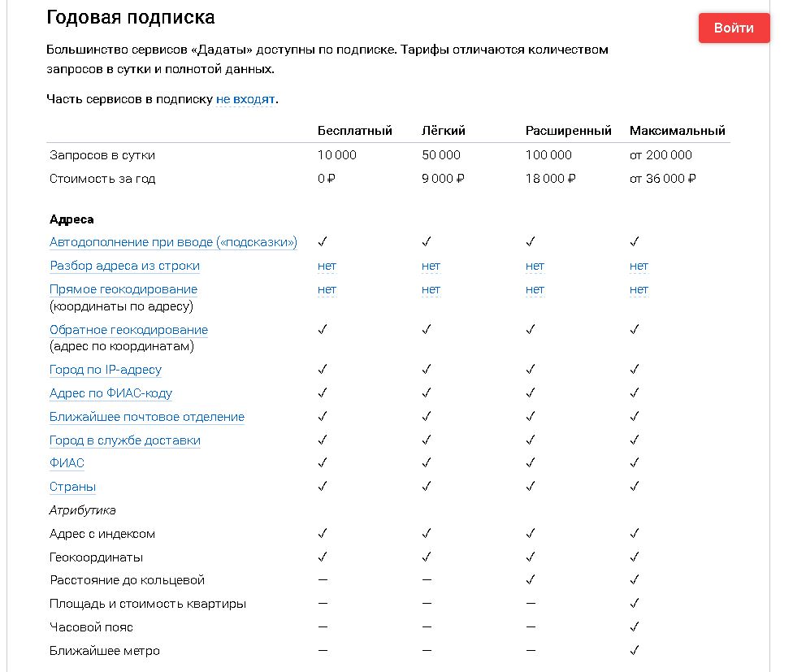Click «нет» for Разбор адреса under Расширенный
This screenshot has height=672, width=806.
coord(535,266)
